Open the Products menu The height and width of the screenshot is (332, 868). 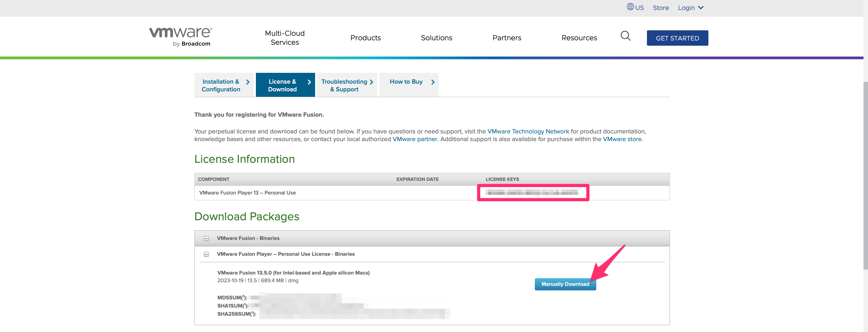point(365,38)
